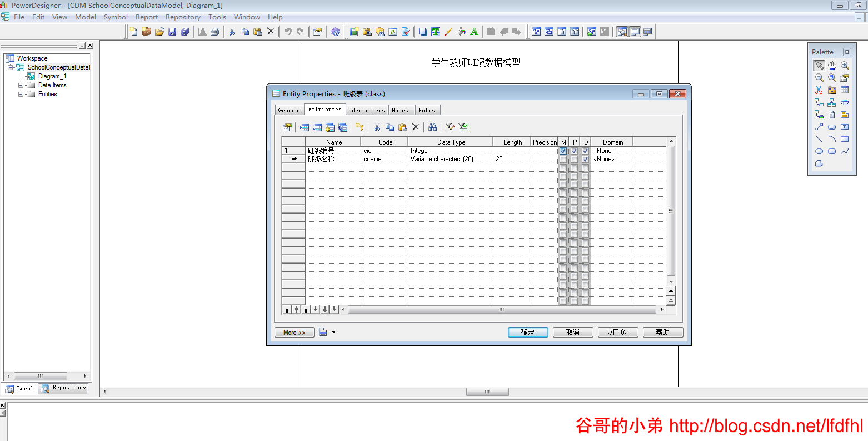
Task: Click the 取消 Cancel button
Action: [573, 332]
